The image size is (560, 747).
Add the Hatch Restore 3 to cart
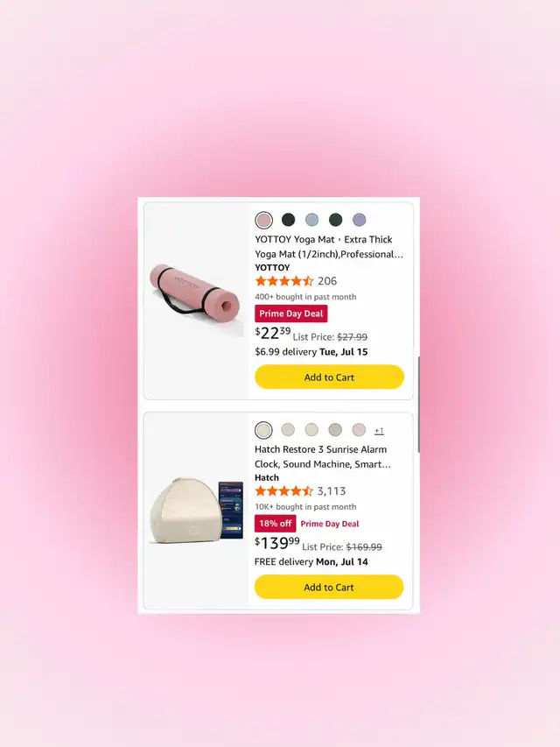tap(329, 587)
